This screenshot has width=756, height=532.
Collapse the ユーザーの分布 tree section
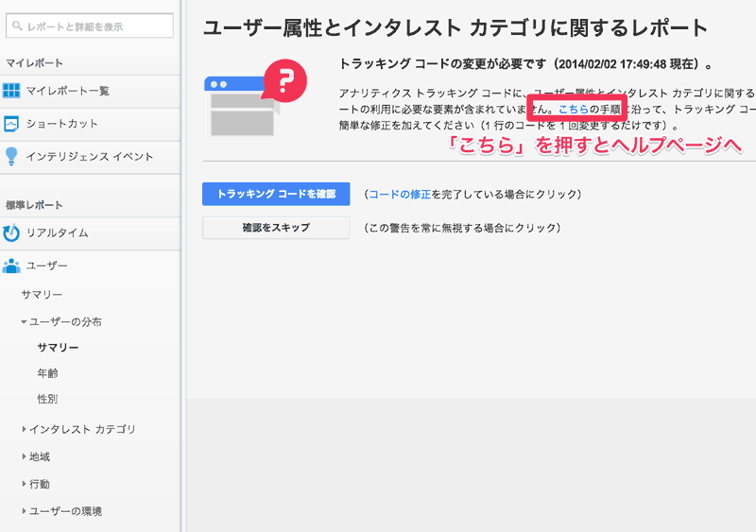25,322
